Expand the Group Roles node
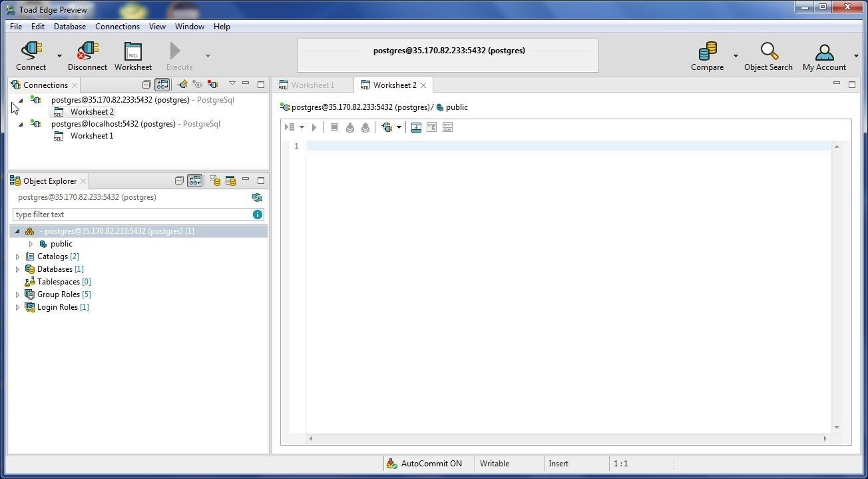 pos(17,294)
